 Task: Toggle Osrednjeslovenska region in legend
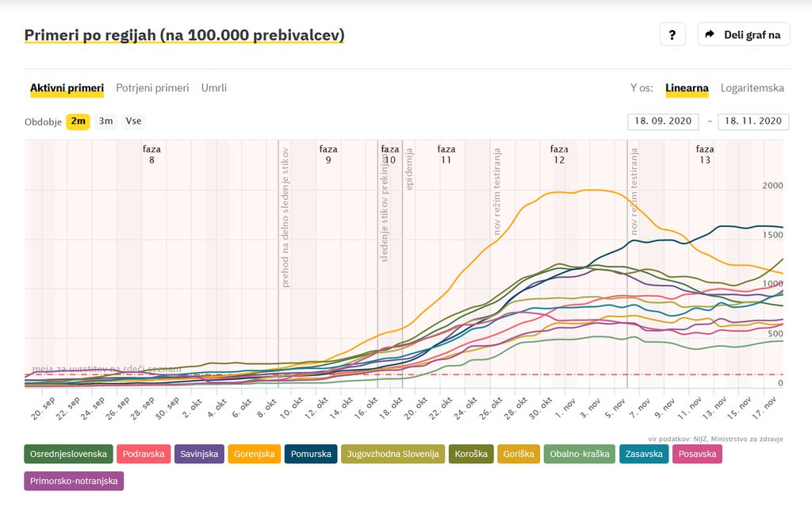(68, 455)
